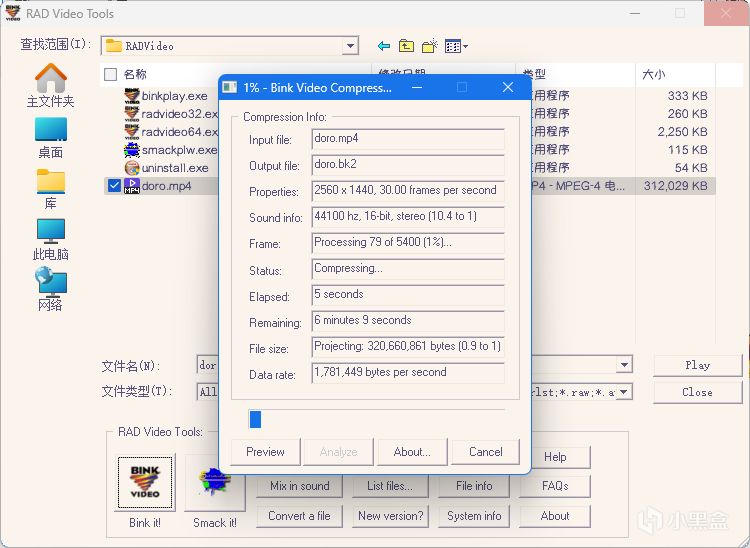Click the Mix in sound button

pos(299,486)
